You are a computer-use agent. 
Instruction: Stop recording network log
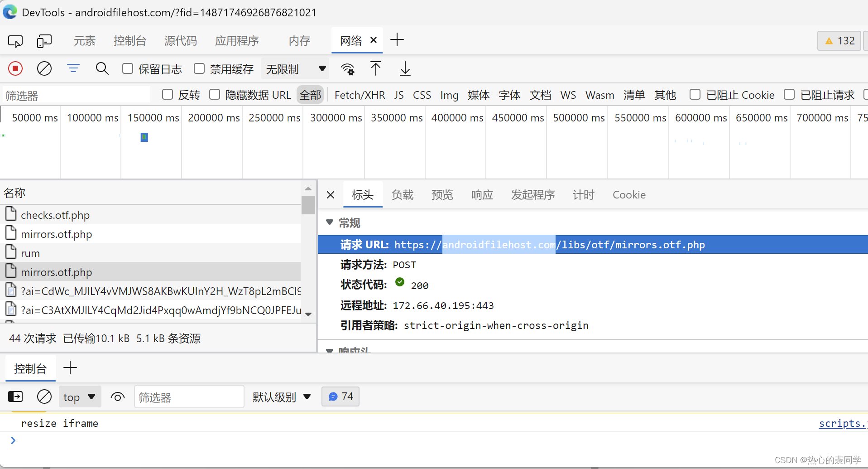click(15, 68)
